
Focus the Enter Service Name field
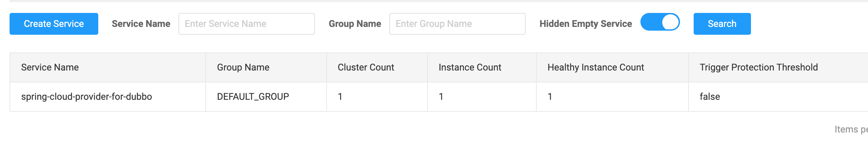[246, 24]
